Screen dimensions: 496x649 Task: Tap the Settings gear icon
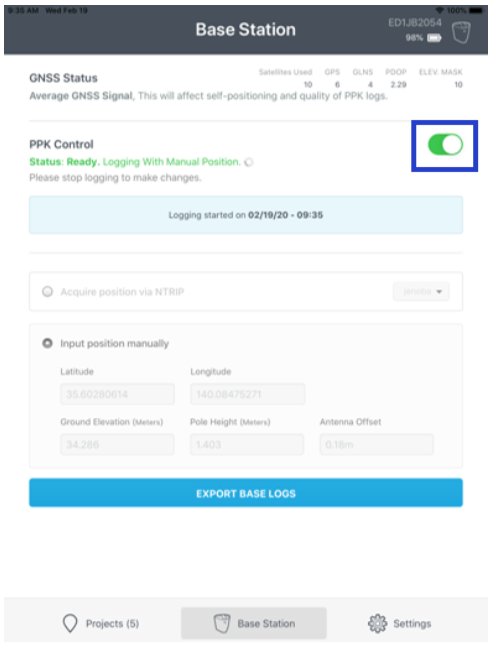tap(377, 623)
